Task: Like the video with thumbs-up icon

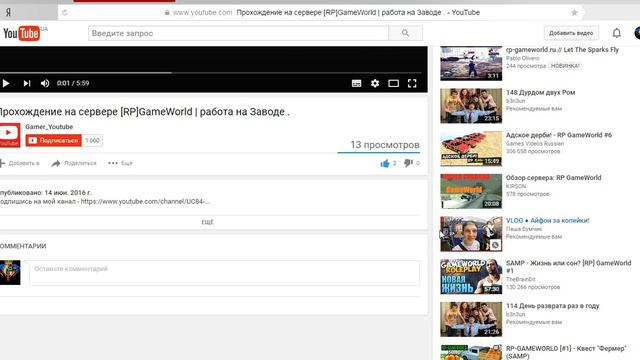Action: click(x=385, y=163)
